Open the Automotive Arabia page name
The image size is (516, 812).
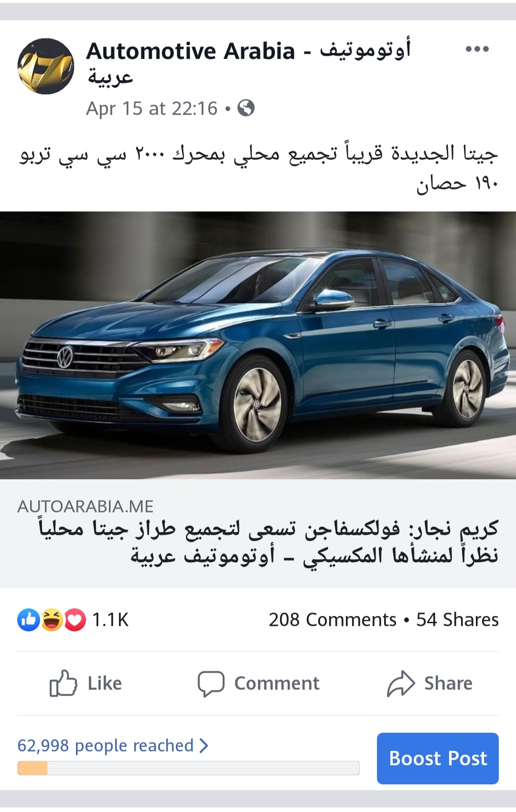[x=248, y=63]
